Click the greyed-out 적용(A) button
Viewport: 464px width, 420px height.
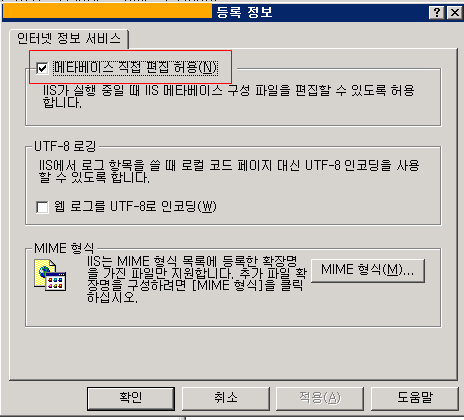pyautogui.click(x=320, y=398)
